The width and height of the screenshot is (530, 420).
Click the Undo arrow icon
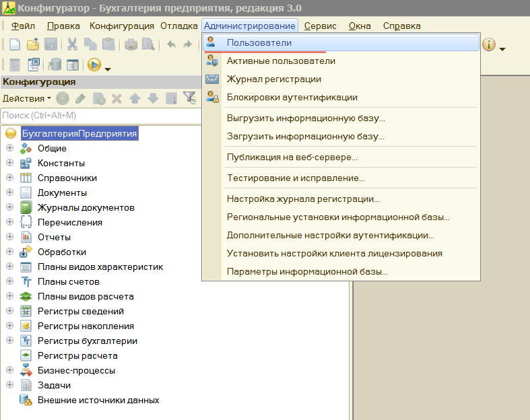tap(171, 44)
